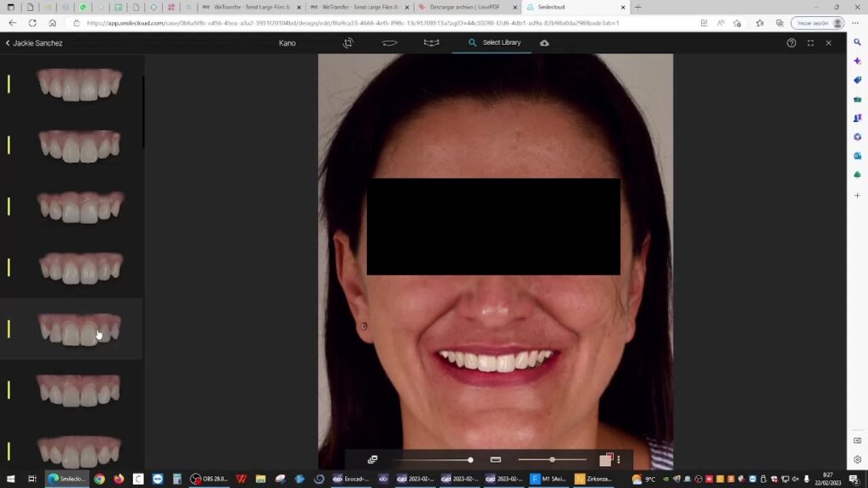Screen dimensions: 868x488
Task: Select the third teeth library thumbnail
Action: pyautogui.click(x=79, y=207)
